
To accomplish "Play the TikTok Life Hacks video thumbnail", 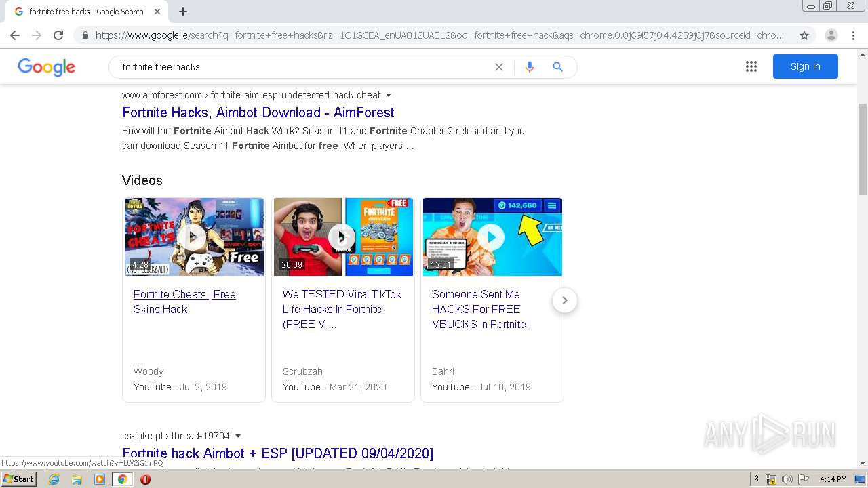I will (x=343, y=237).
